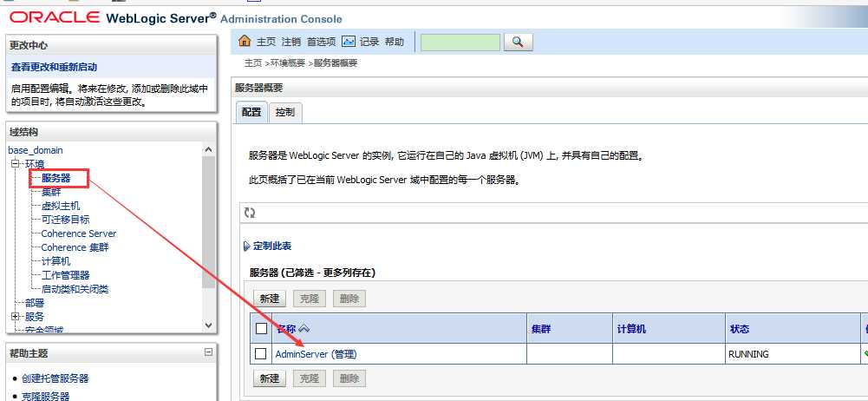Select Coherence Server in domain tree

(x=79, y=233)
